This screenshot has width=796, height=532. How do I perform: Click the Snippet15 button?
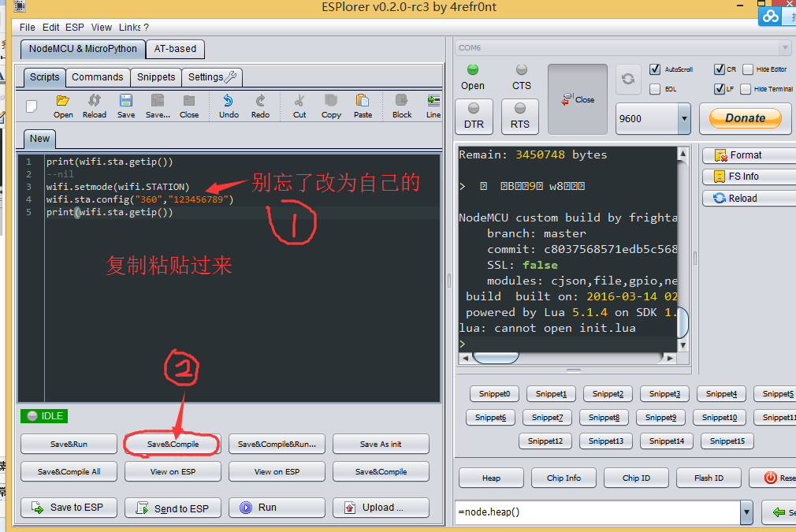[x=727, y=441]
